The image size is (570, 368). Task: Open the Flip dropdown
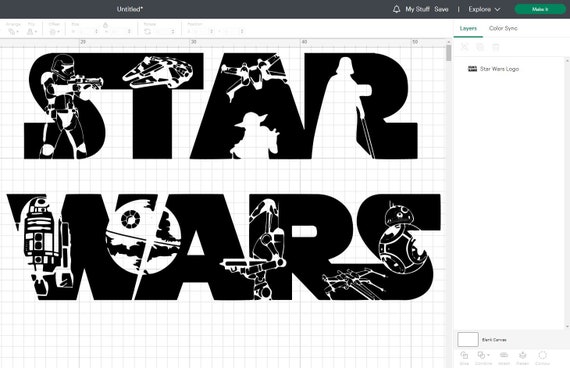(32, 32)
